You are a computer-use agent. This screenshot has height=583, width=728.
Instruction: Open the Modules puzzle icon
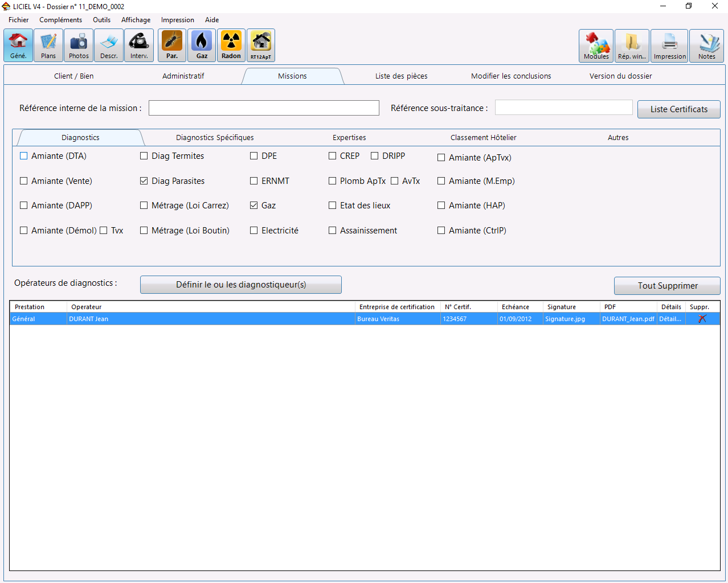(x=596, y=46)
